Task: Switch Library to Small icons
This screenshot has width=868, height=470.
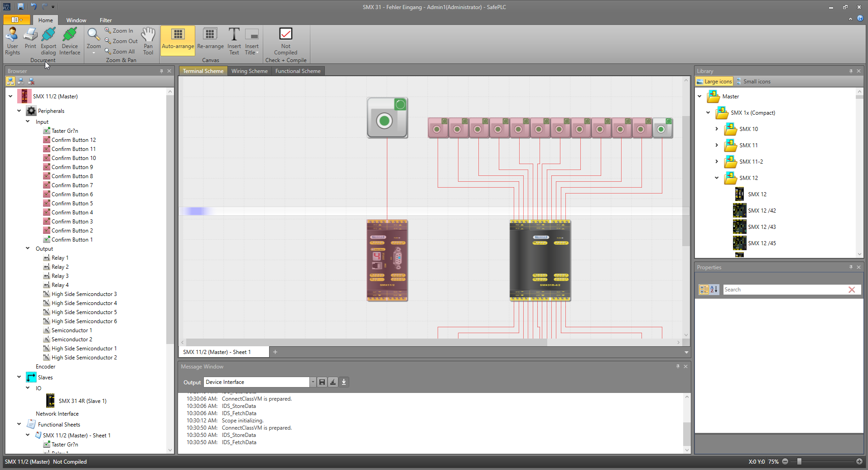Action: tap(753, 81)
